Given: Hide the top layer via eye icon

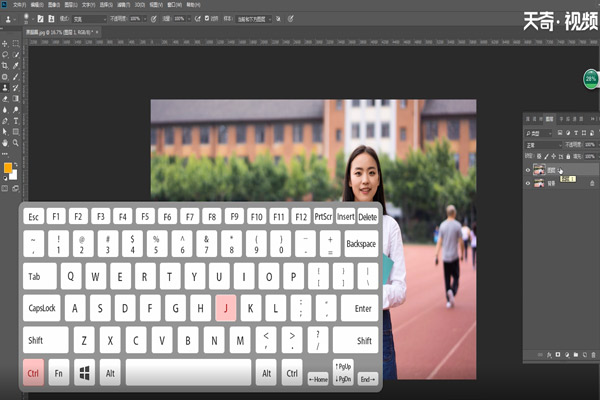Looking at the screenshot, I should pos(529,171).
